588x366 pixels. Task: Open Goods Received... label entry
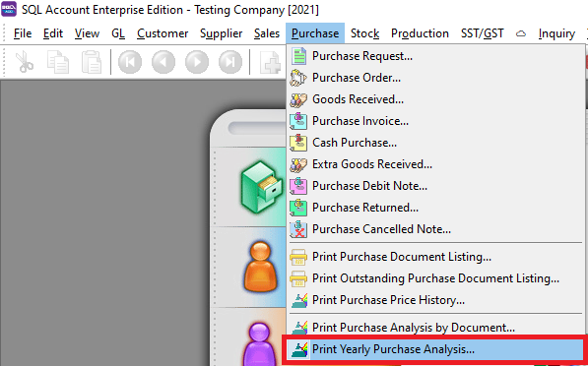(359, 99)
